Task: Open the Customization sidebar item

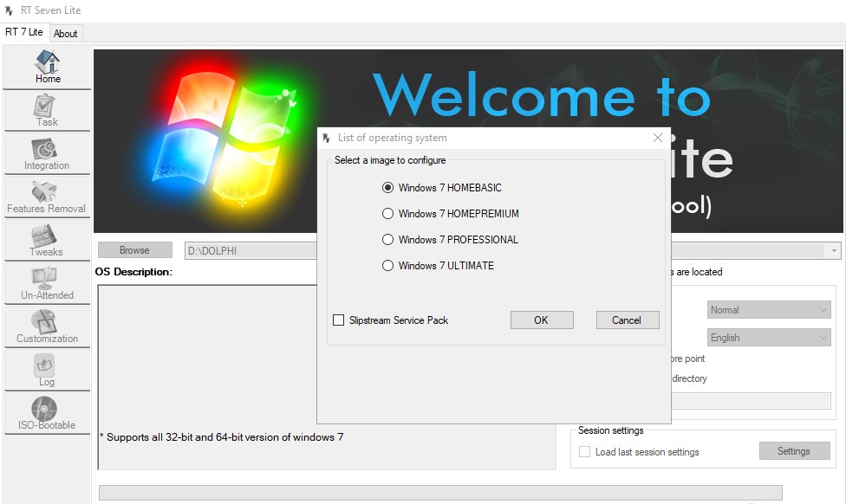Action: pos(47,326)
